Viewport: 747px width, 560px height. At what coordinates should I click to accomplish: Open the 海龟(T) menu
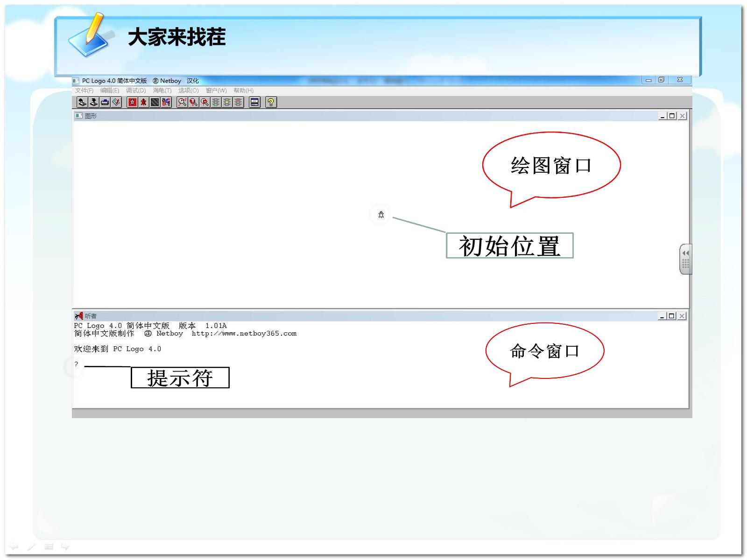(162, 91)
